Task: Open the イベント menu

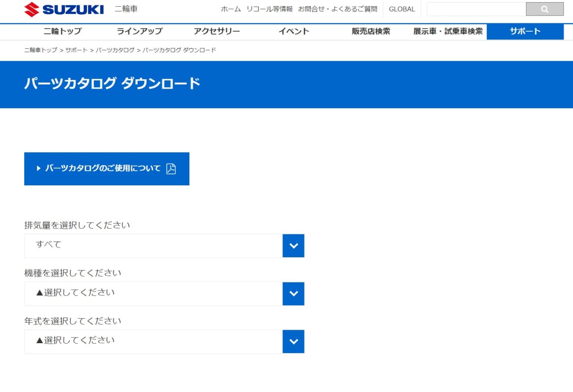Action: [294, 31]
